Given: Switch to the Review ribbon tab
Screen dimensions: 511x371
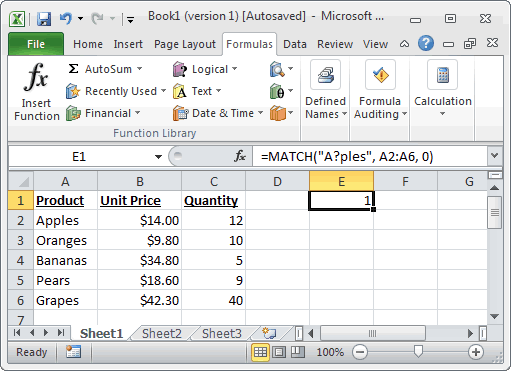Looking at the screenshot, I should click(x=335, y=44).
